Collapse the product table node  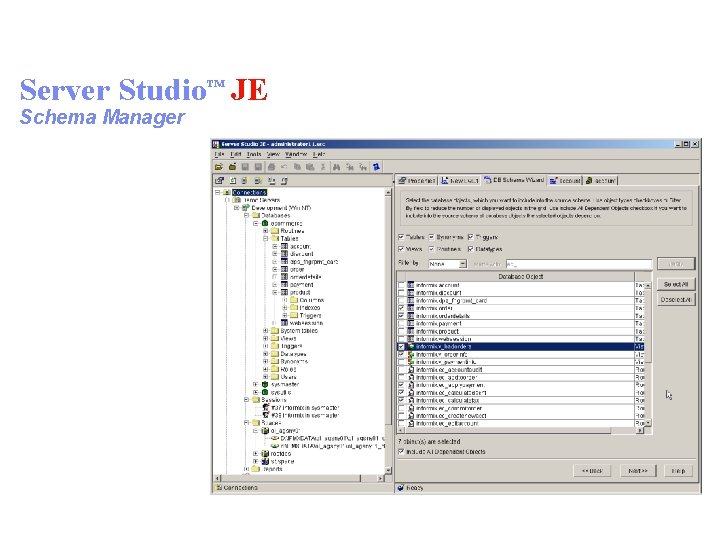coord(276,292)
